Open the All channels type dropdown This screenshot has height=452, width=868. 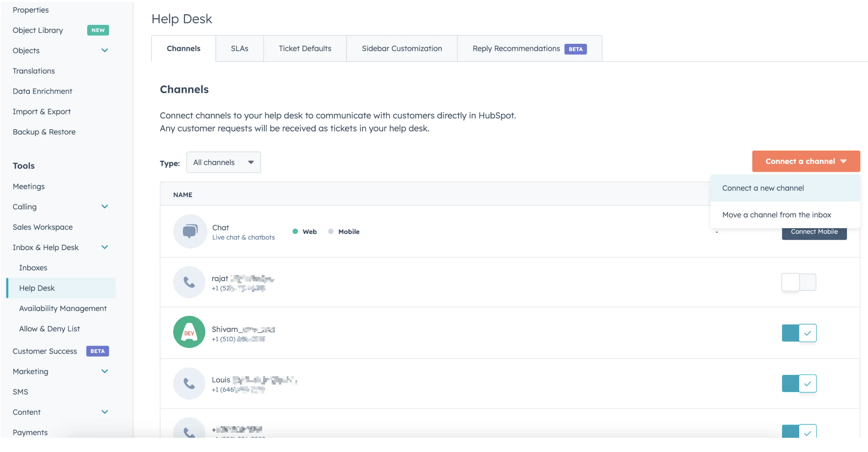point(224,162)
